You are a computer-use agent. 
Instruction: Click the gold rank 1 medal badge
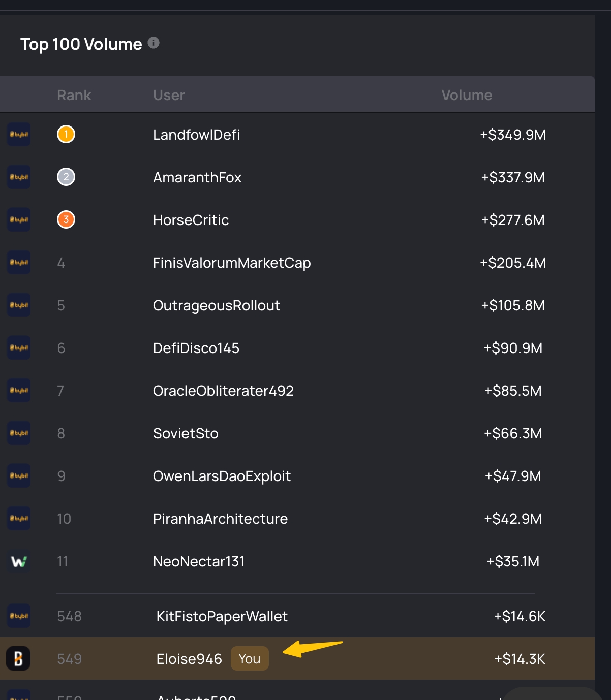[66, 135]
